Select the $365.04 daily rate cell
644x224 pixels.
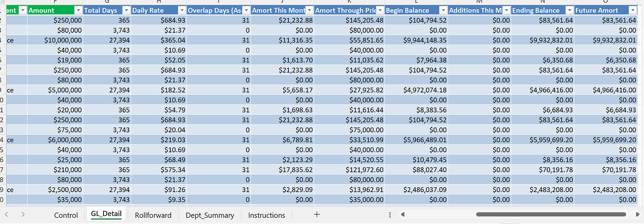[159, 40]
